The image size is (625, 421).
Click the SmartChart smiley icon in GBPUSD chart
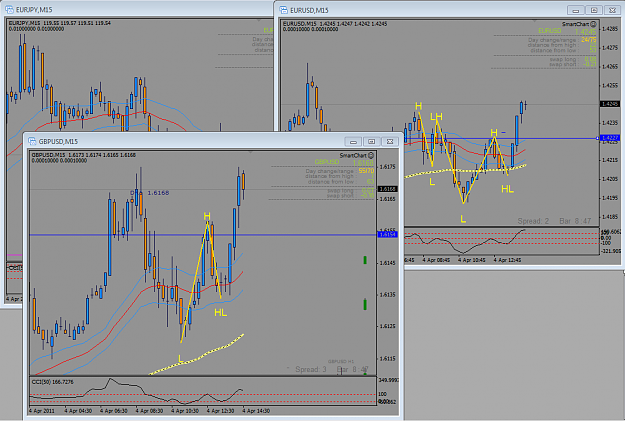(371, 155)
